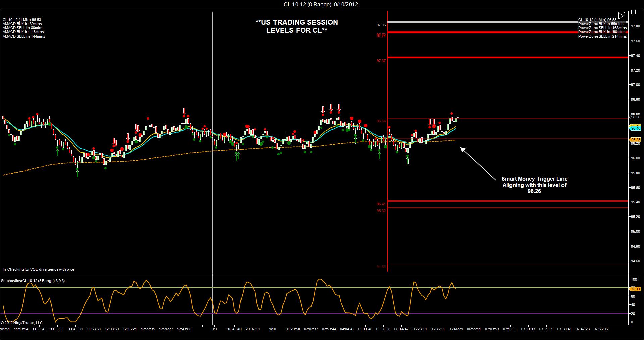Click the 18:43:48 time axis label
Screen dimensions: 644x340
pyautogui.click(x=234, y=329)
